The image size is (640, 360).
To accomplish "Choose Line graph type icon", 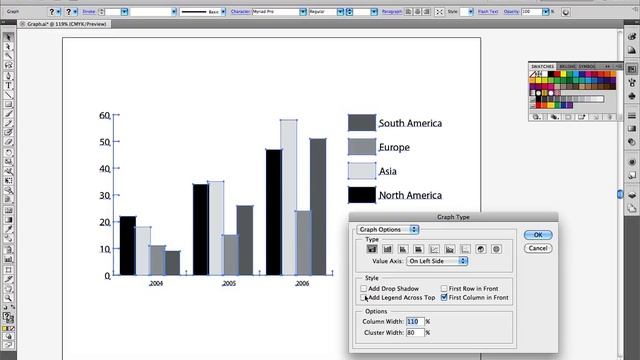I will (x=434, y=249).
